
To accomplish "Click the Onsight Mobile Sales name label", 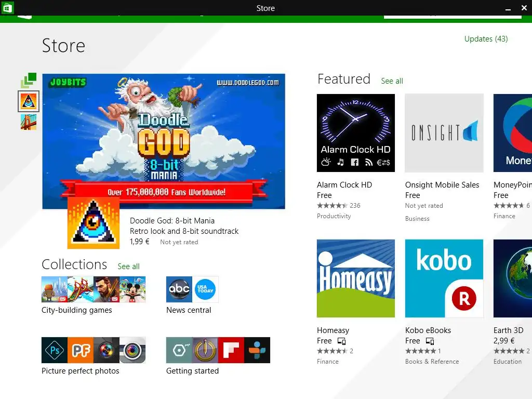I will [x=442, y=185].
